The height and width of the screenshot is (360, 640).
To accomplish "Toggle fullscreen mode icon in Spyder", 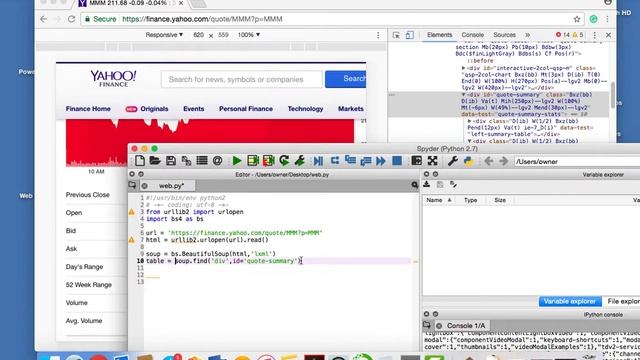I will 433,161.
